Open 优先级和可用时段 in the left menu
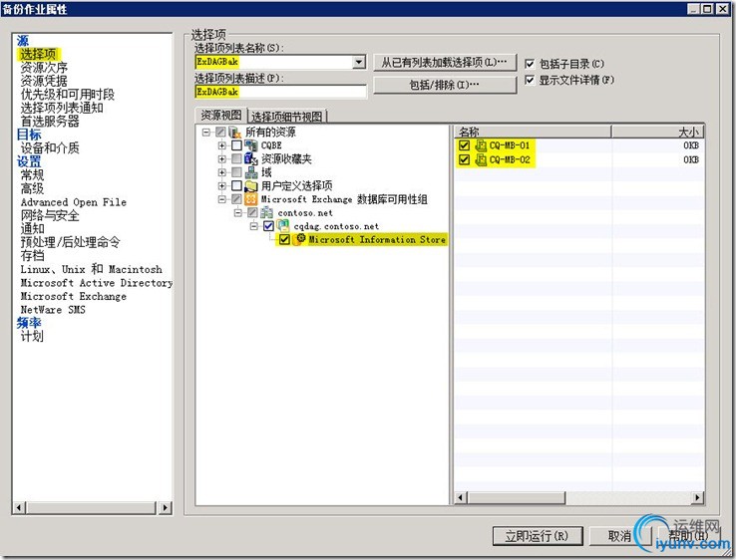736x560 pixels. click(67, 95)
